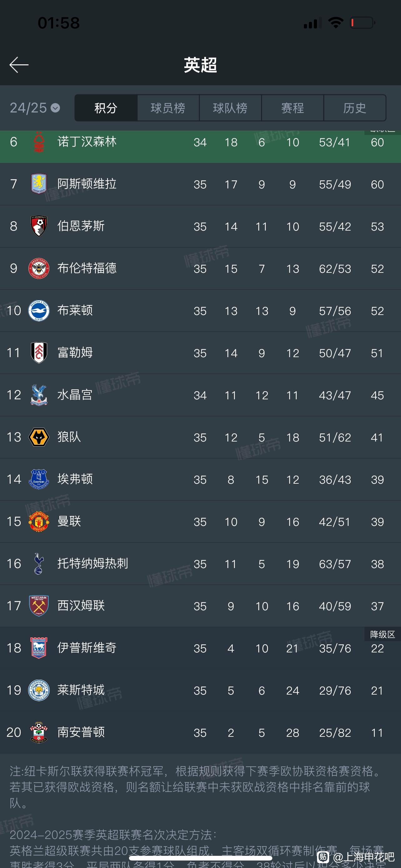401x868 pixels.
Task: Tap the West Ham hammers crest
Action: pyautogui.click(x=39, y=606)
